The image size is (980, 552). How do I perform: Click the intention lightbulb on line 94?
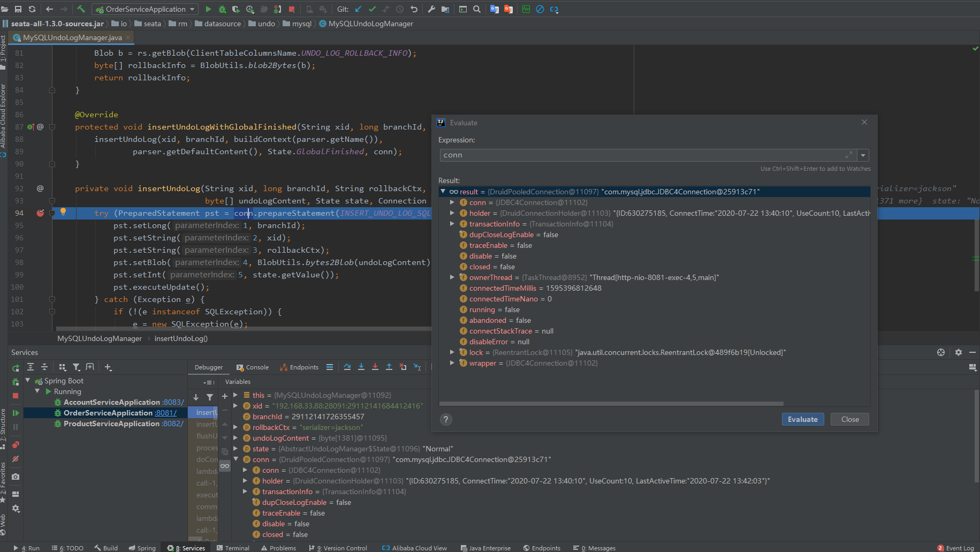point(63,211)
